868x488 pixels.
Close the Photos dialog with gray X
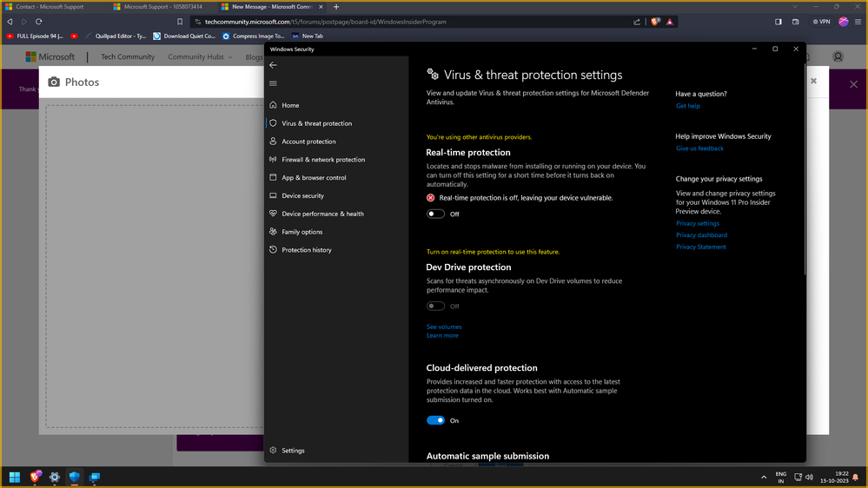pyautogui.click(x=814, y=81)
